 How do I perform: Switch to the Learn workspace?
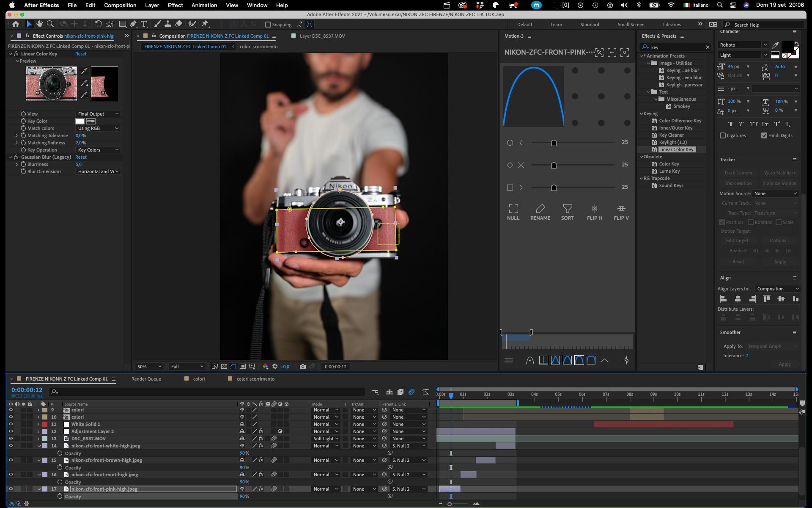point(556,25)
